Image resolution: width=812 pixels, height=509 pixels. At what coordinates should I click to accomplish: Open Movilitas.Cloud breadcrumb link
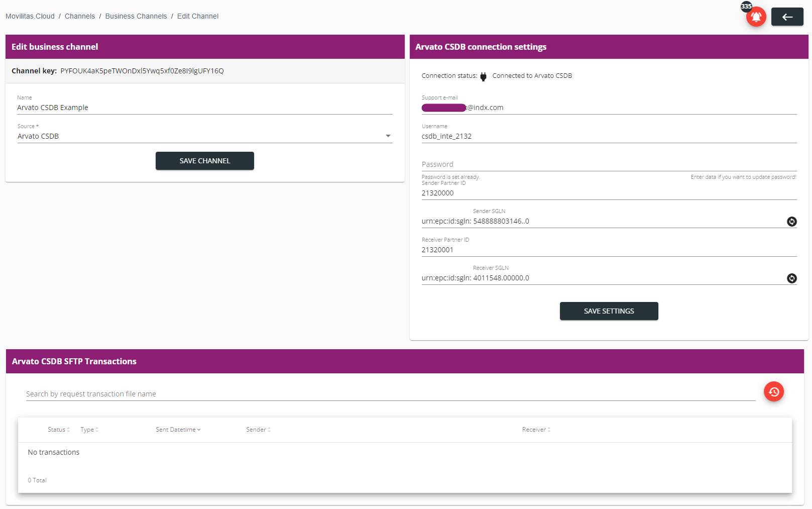[30, 16]
